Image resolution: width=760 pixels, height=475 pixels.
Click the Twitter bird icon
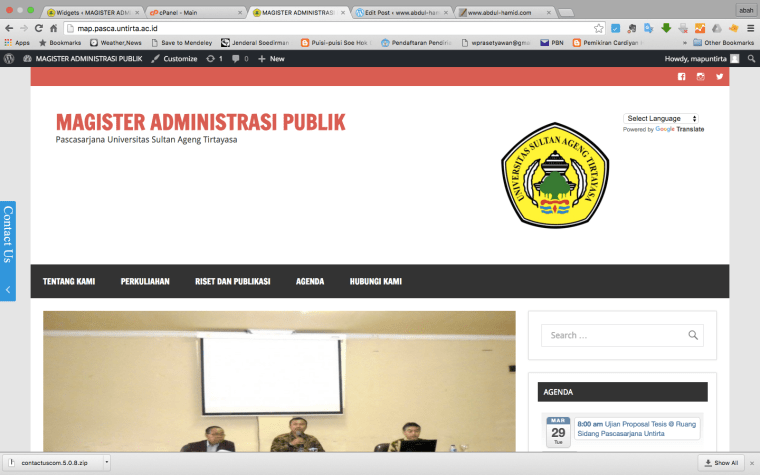click(x=719, y=77)
